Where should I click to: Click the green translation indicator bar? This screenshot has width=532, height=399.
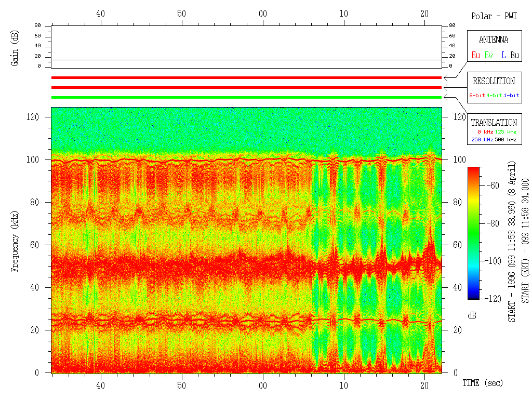point(246,97)
